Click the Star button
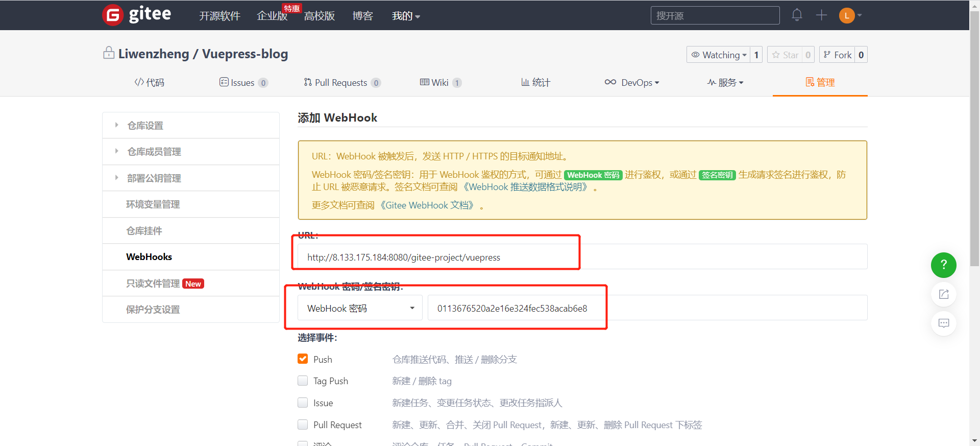Viewport: 980px width, 446px height. (785, 55)
